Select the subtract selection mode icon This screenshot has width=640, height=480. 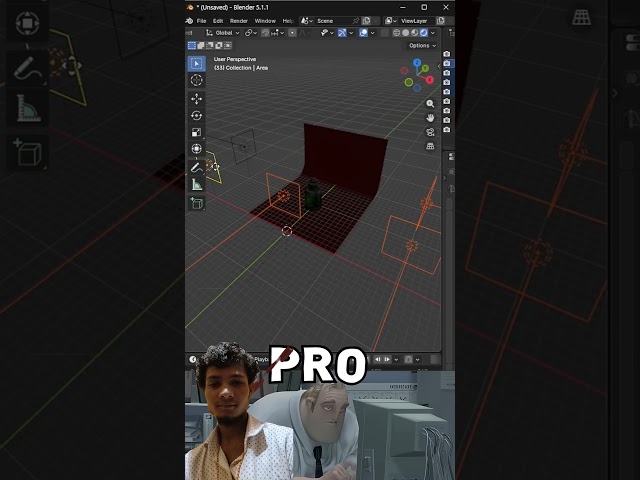(x=210, y=45)
